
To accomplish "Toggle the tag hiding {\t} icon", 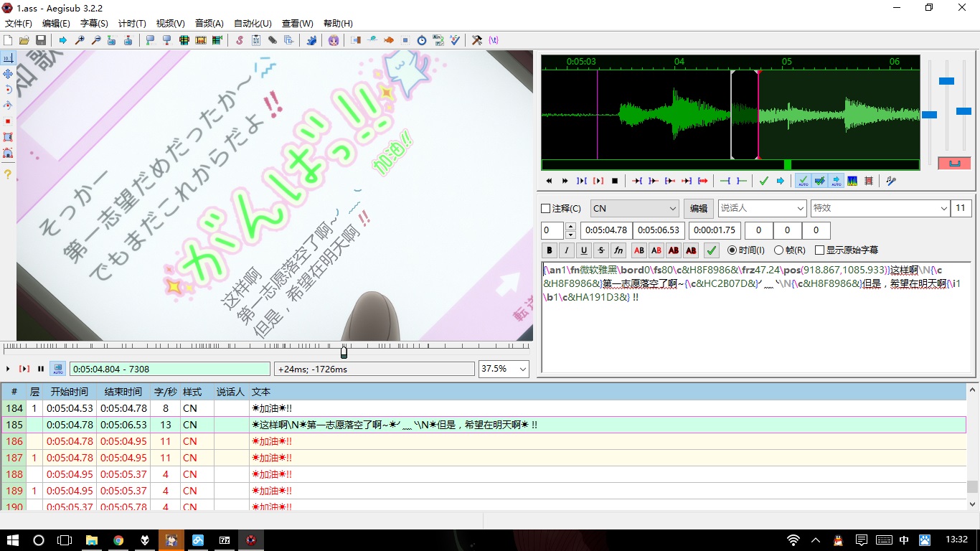I will point(494,40).
